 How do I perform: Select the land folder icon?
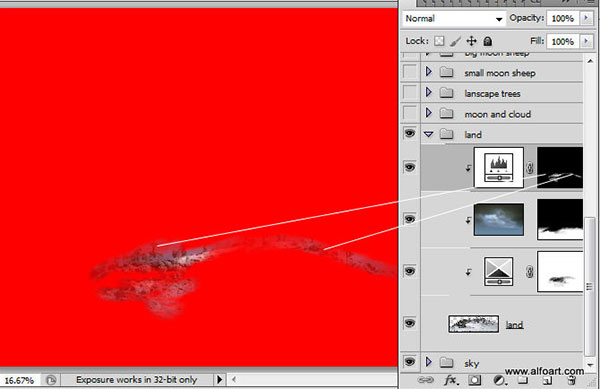[446, 134]
